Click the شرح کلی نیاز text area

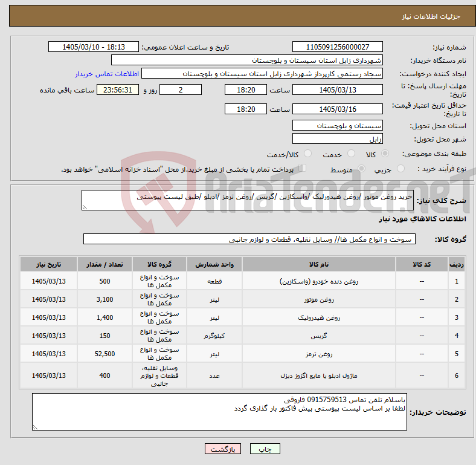[x=248, y=200]
